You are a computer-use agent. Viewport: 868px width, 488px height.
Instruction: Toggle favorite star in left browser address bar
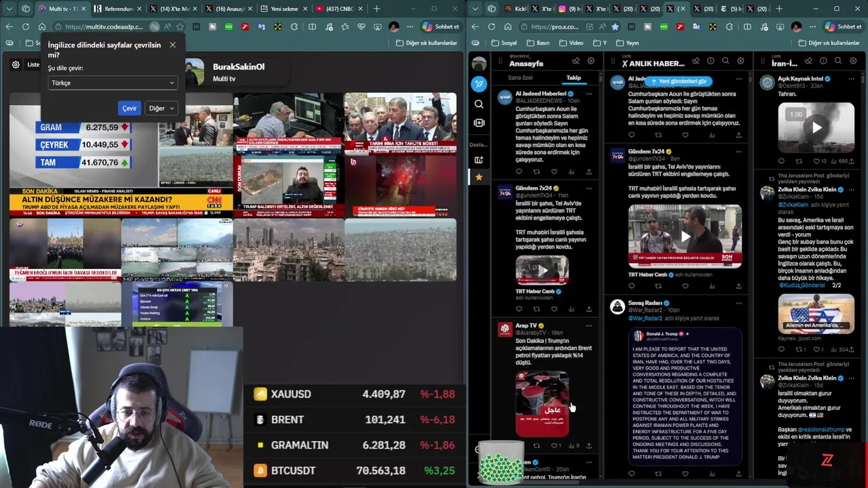pyautogui.click(x=180, y=26)
